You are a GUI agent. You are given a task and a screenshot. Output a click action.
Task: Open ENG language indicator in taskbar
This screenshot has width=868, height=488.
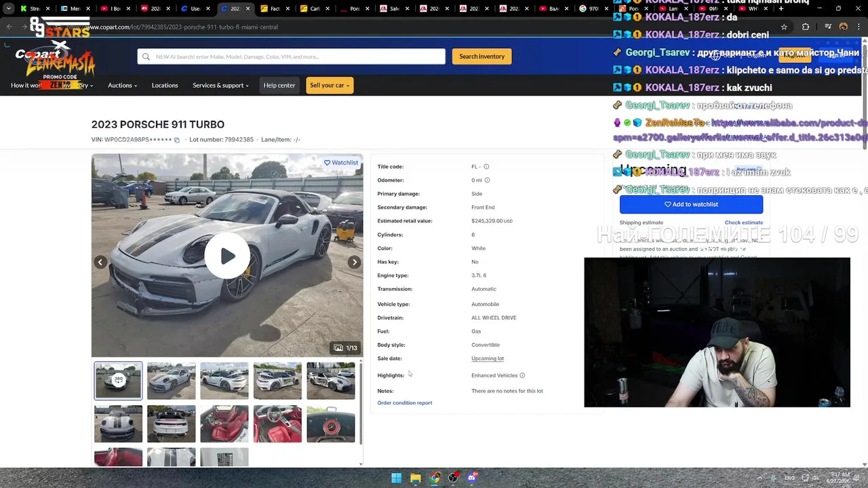coord(790,478)
